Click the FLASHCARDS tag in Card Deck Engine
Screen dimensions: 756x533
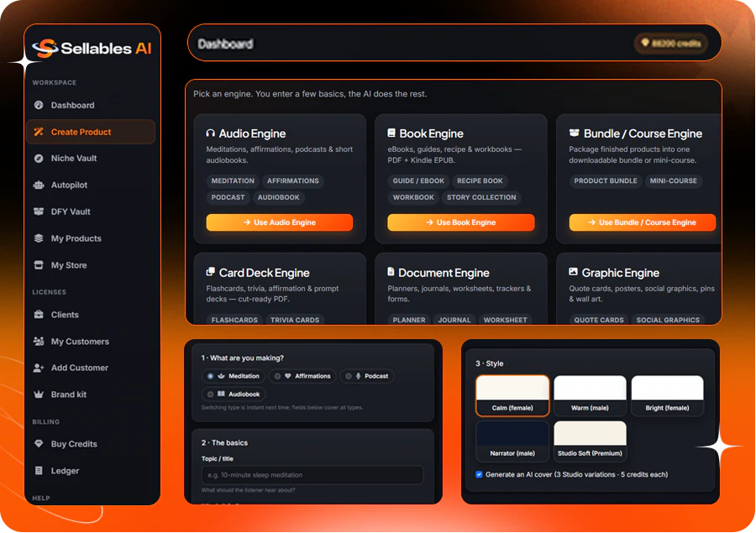tap(234, 320)
